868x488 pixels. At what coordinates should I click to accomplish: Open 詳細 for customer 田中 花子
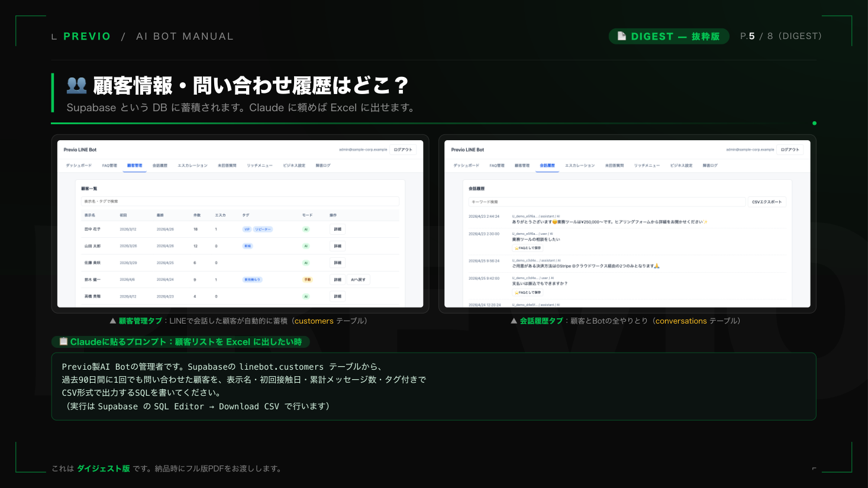pyautogui.click(x=337, y=229)
